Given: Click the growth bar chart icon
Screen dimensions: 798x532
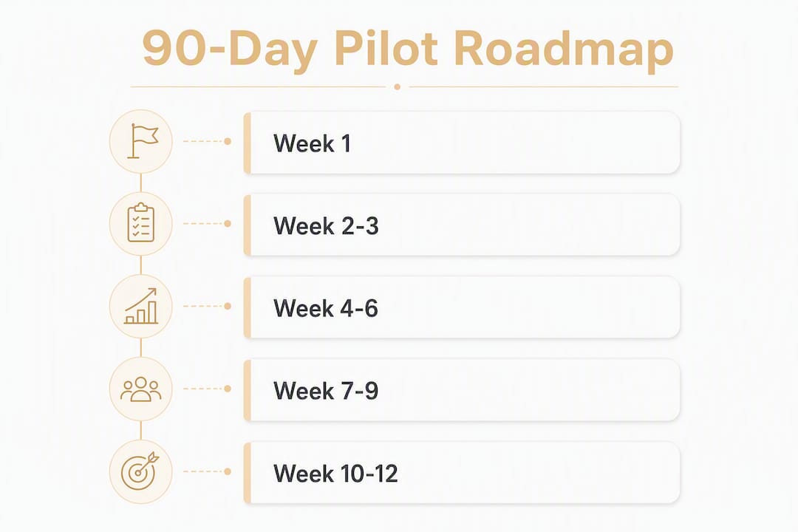Looking at the screenshot, I should [141, 306].
